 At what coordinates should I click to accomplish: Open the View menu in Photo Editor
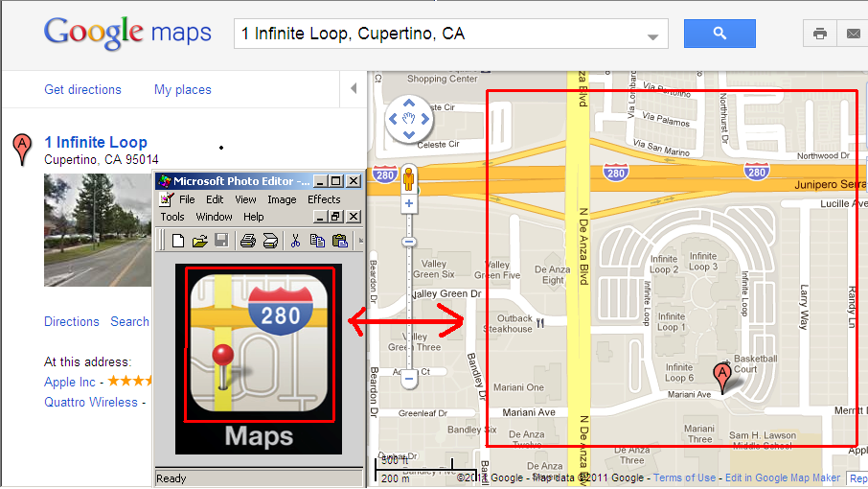click(x=245, y=199)
